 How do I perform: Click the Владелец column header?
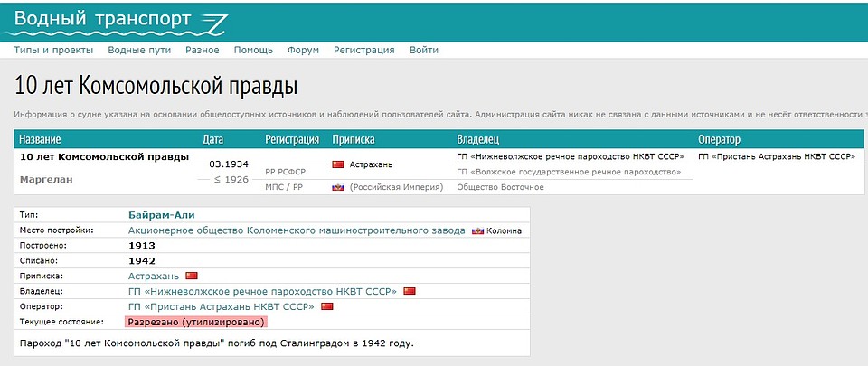477,139
